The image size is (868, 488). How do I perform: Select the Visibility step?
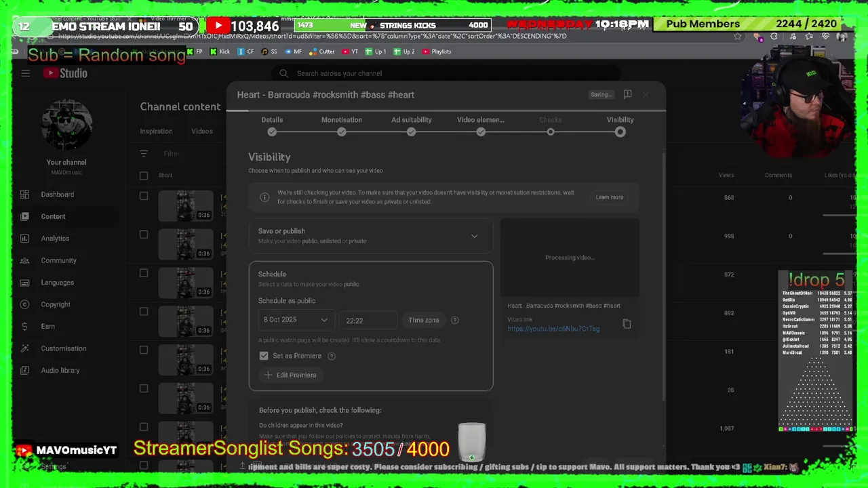pos(620,126)
